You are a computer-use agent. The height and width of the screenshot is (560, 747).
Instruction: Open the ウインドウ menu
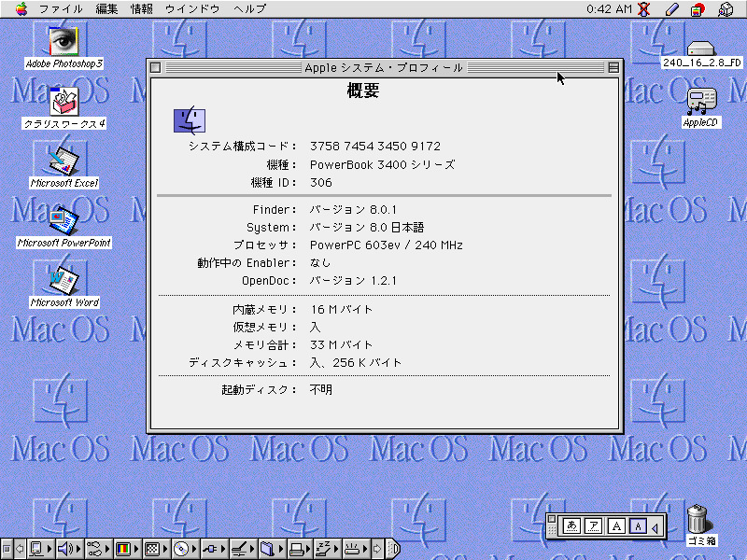pos(192,9)
